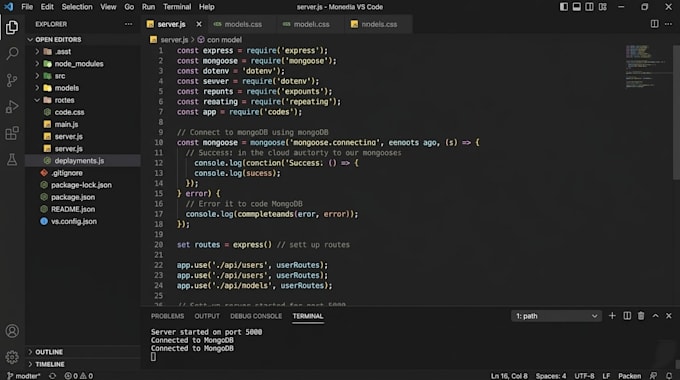Screen dimensions: 680x380
Task: Open the terminal selector '1: path' dropdown
Action: [x=556, y=316]
